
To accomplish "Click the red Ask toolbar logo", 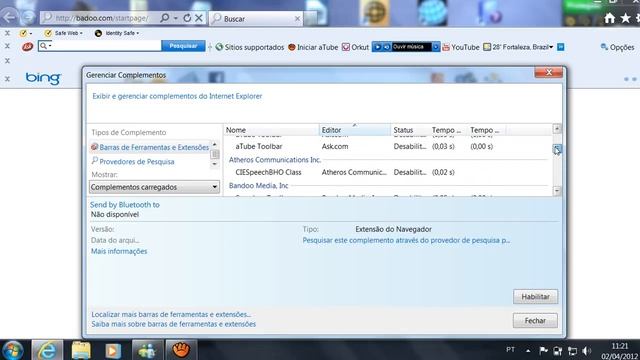I will click(27, 47).
